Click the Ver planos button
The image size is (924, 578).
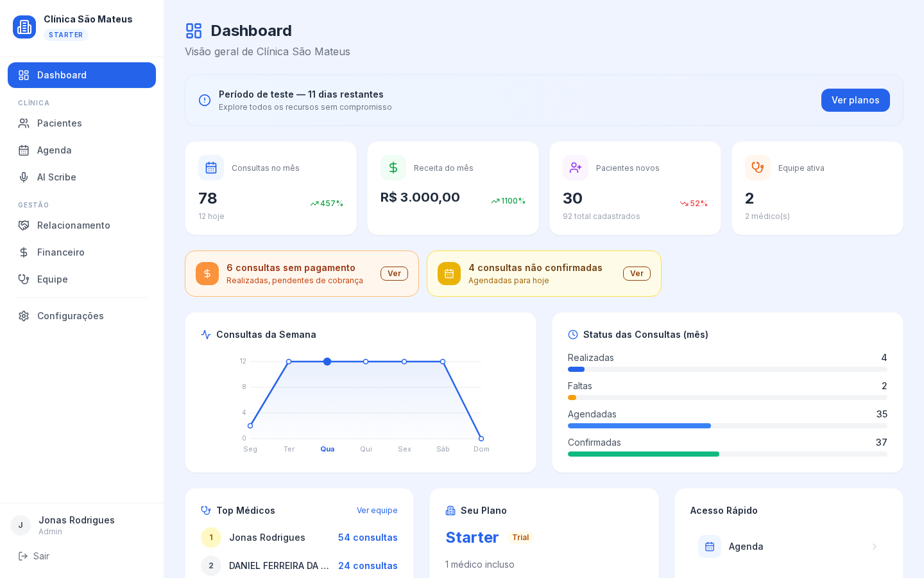tap(855, 100)
